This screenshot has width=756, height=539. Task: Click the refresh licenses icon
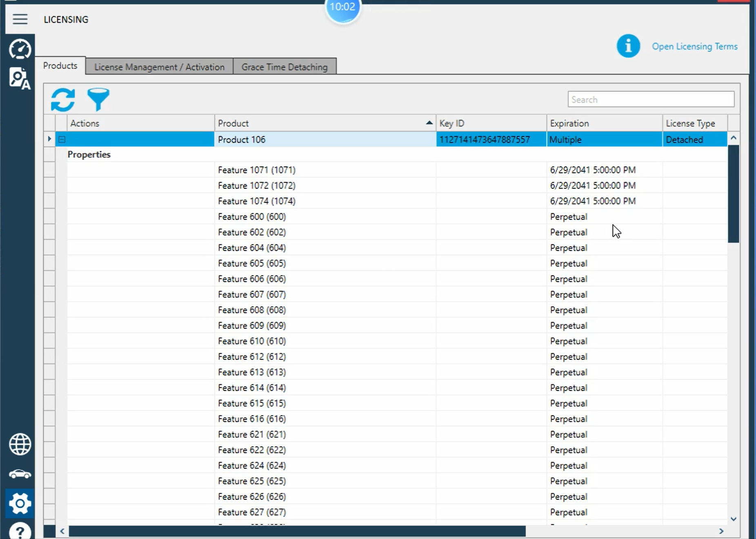click(63, 100)
